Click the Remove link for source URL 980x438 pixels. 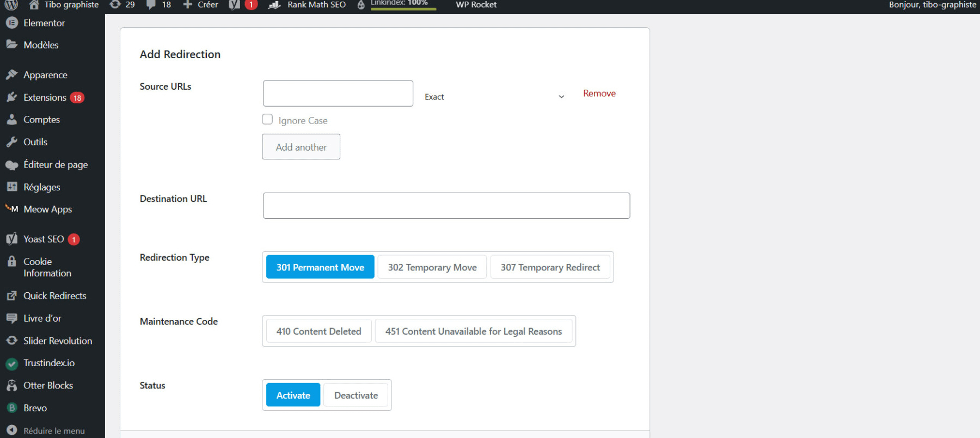[599, 94]
